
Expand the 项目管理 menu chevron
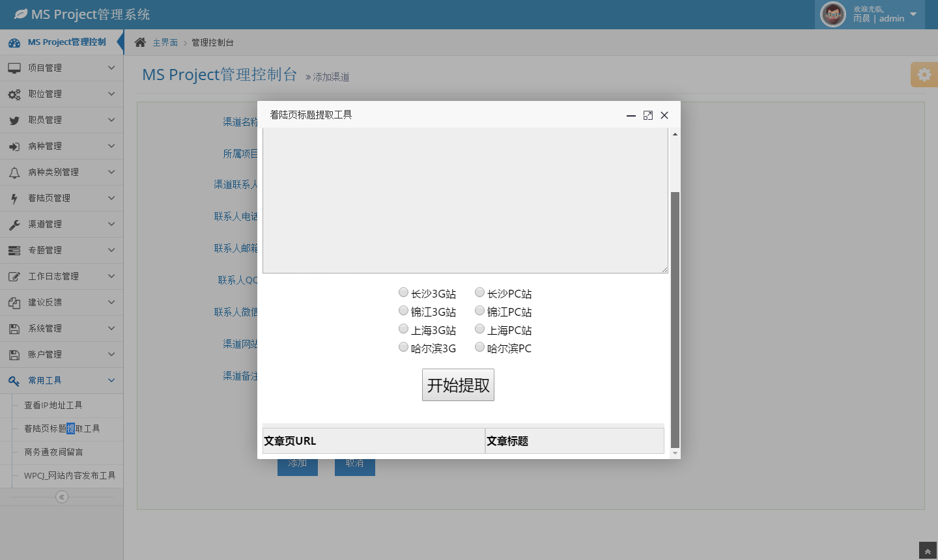[x=111, y=68]
